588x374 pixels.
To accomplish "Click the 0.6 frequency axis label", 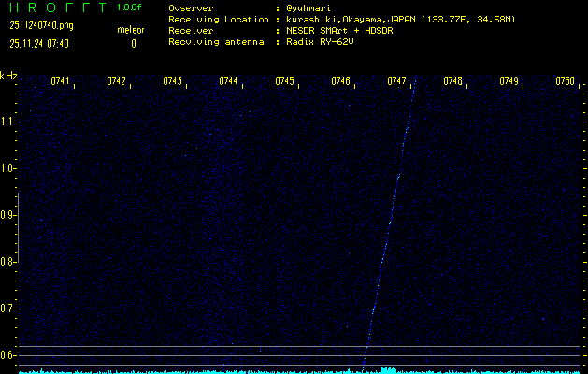I will pos(8,355).
